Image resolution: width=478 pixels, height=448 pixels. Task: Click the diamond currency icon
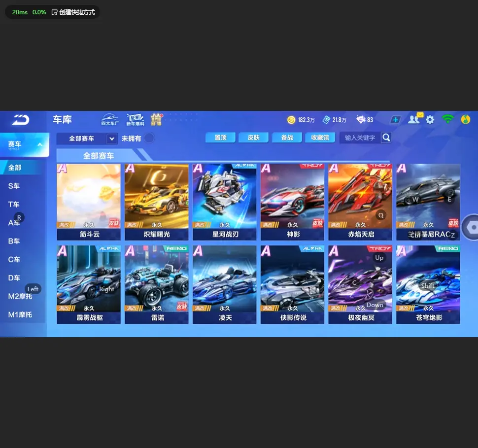point(361,120)
